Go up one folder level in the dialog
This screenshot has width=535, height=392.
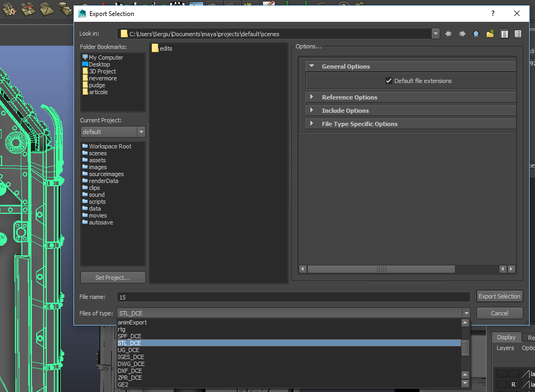(x=475, y=33)
